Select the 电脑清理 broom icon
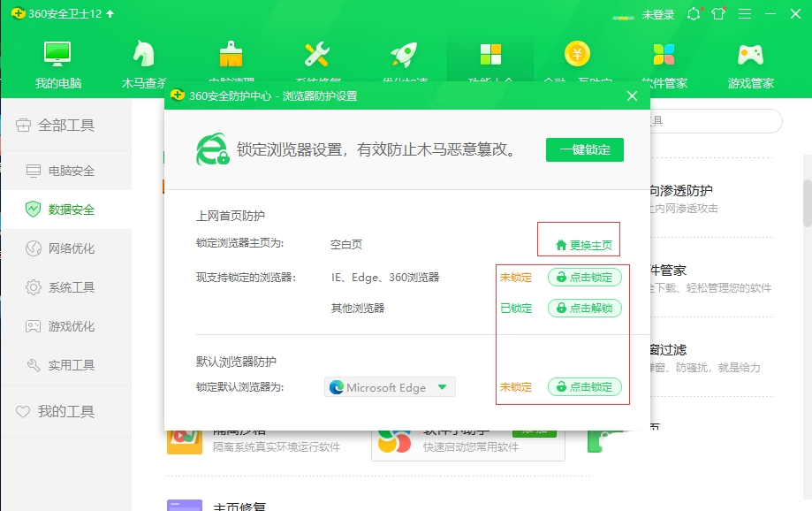The width and height of the screenshot is (812, 511). (x=231, y=54)
